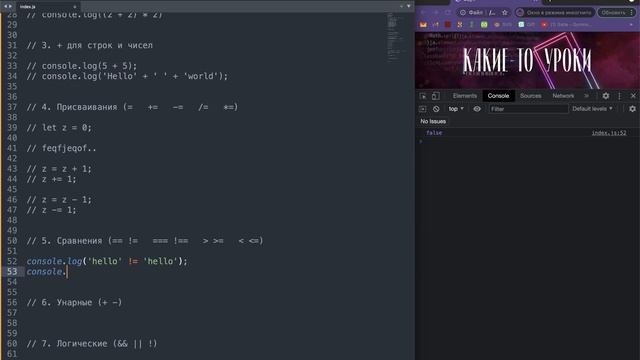Image resolution: width=640 pixels, height=360 pixels.
Task: Click the No Issues button
Action: click(433, 121)
